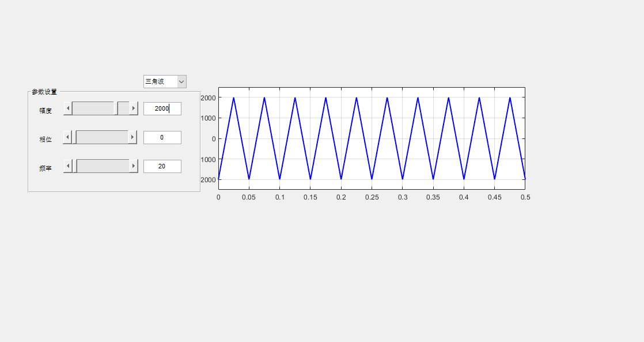Click x-axis tick label 0.35
The height and width of the screenshot is (342, 644).
click(433, 197)
